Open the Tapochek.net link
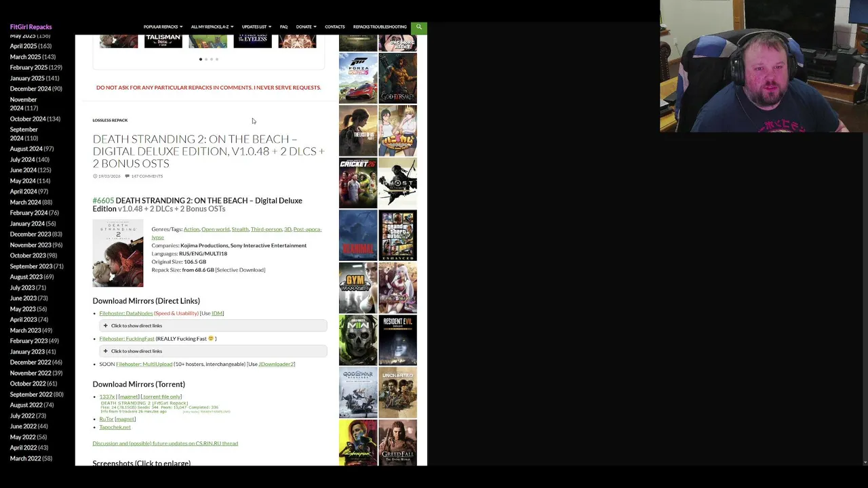 [x=115, y=427]
